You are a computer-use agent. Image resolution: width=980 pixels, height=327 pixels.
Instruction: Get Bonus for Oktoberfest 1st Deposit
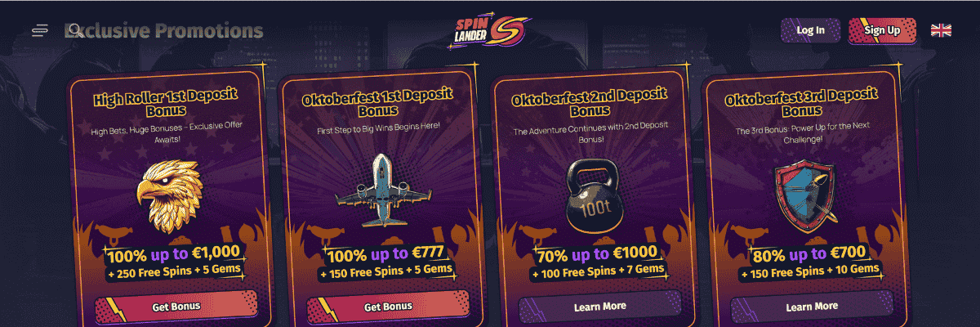pos(388,307)
